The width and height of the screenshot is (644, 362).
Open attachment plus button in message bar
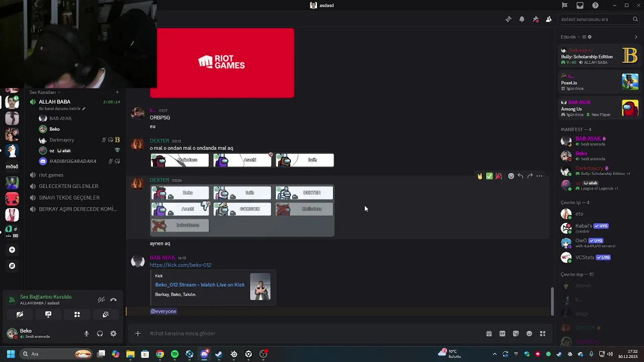[x=137, y=333]
